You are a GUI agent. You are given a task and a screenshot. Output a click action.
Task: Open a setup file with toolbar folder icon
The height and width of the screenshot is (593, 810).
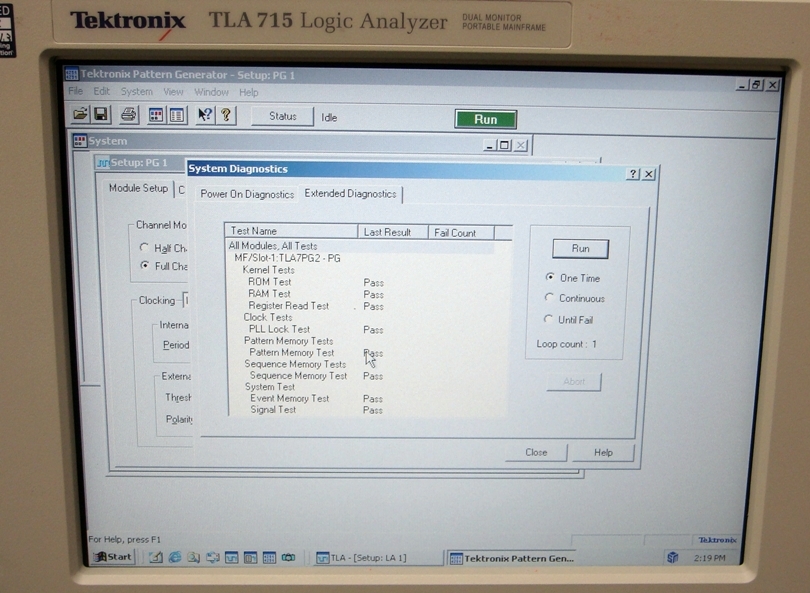80,114
